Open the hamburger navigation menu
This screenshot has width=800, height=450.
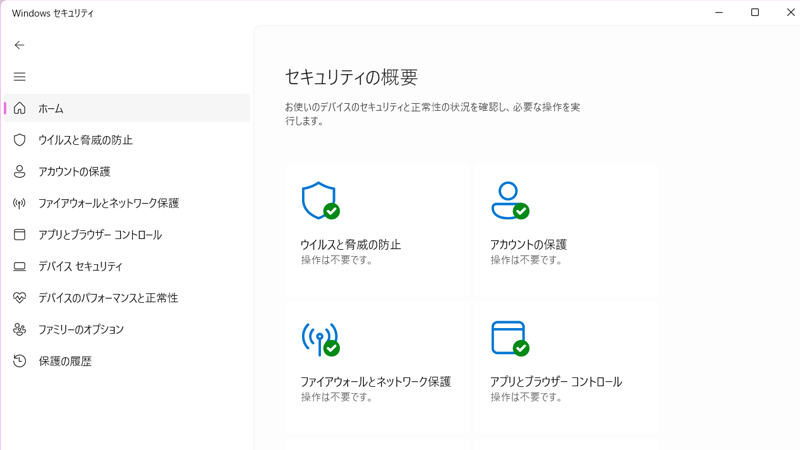(19, 77)
